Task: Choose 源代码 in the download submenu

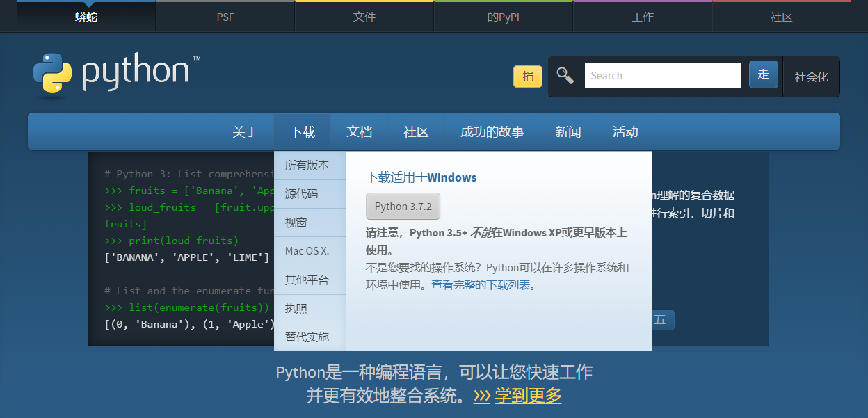Action: tap(310, 194)
